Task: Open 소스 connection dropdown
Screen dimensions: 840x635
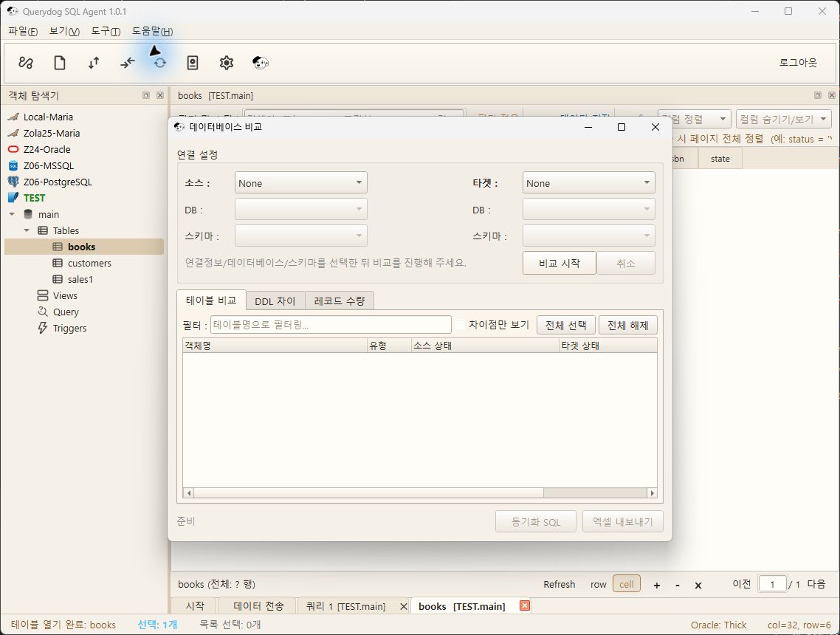Action: [300, 182]
